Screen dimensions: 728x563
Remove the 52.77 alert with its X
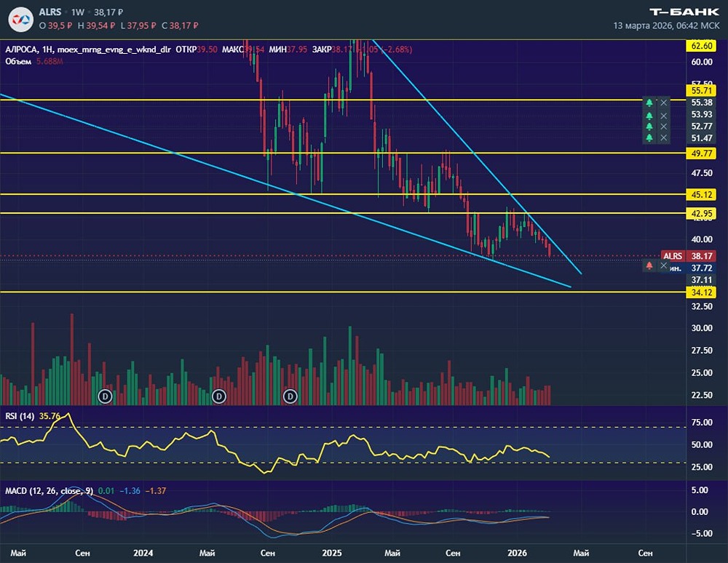coord(664,126)
